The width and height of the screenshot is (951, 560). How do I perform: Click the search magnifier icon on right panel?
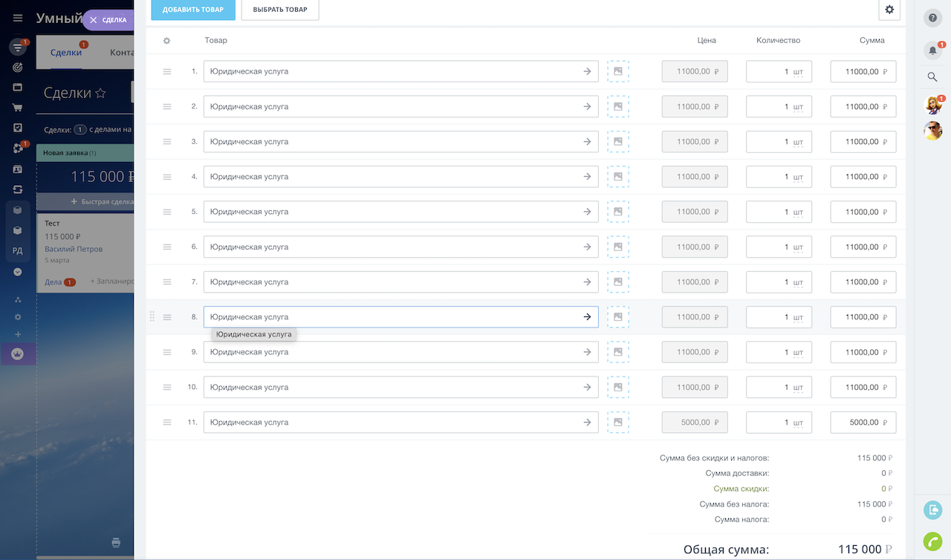coord(932,76)
